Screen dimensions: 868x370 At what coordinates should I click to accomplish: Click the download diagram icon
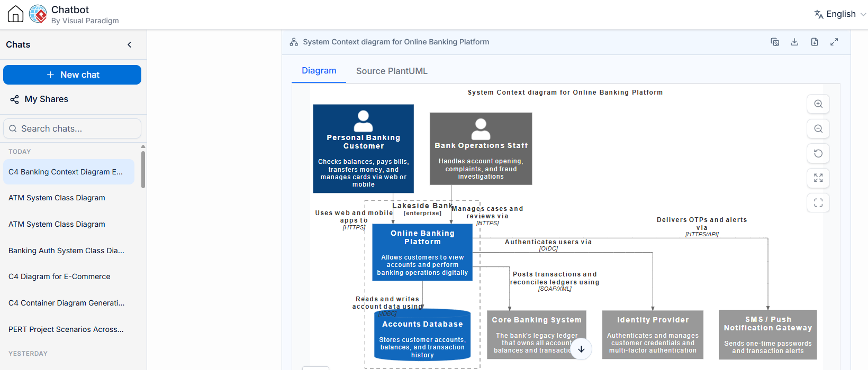pyautogui.click(x=794, y=42)
